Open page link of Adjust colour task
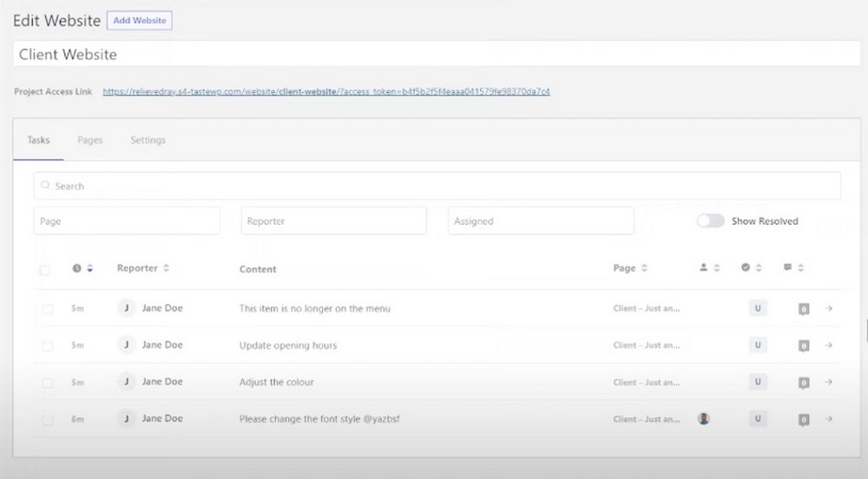Screen dimensions: 868x479 (646, 382)
